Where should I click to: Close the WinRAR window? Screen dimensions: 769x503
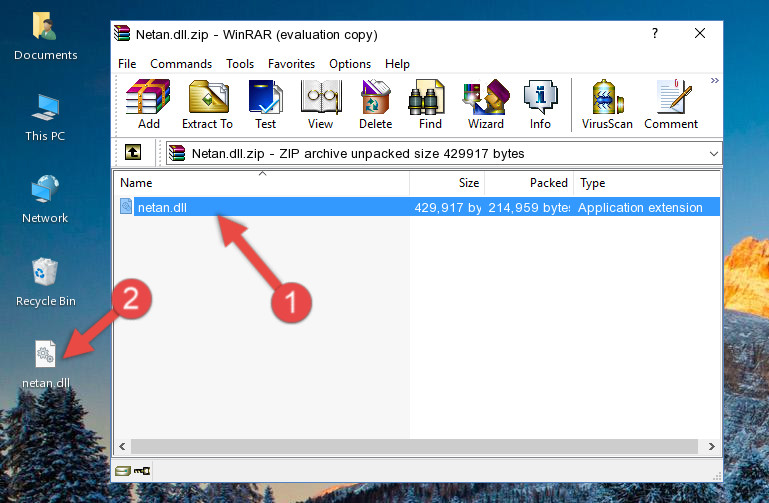700,33
